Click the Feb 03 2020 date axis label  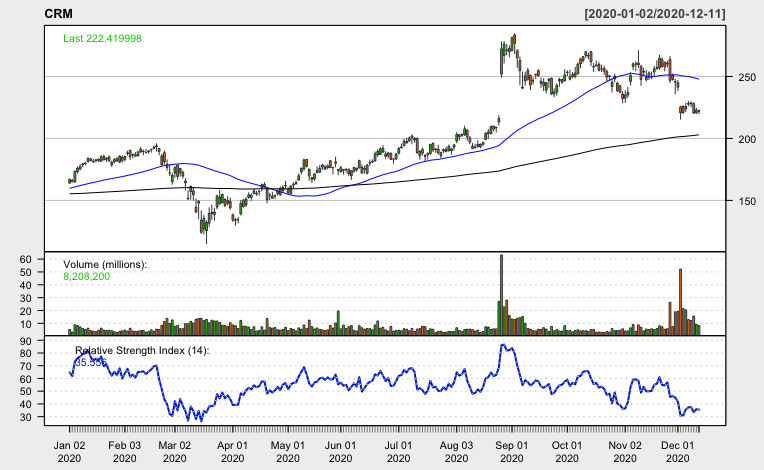click(x=124, y=452)
